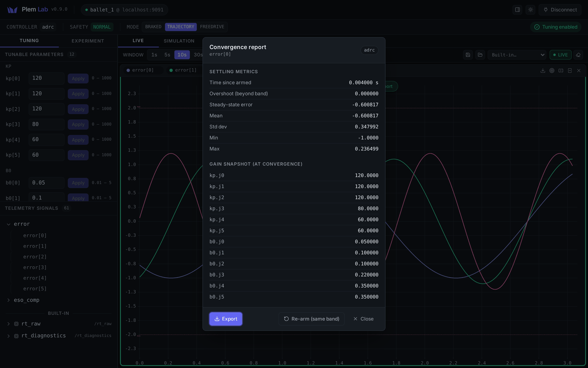This screenshot has width=588, height=368.
Task: Set mode to FREEDRIVE
Action: (212, 27)
